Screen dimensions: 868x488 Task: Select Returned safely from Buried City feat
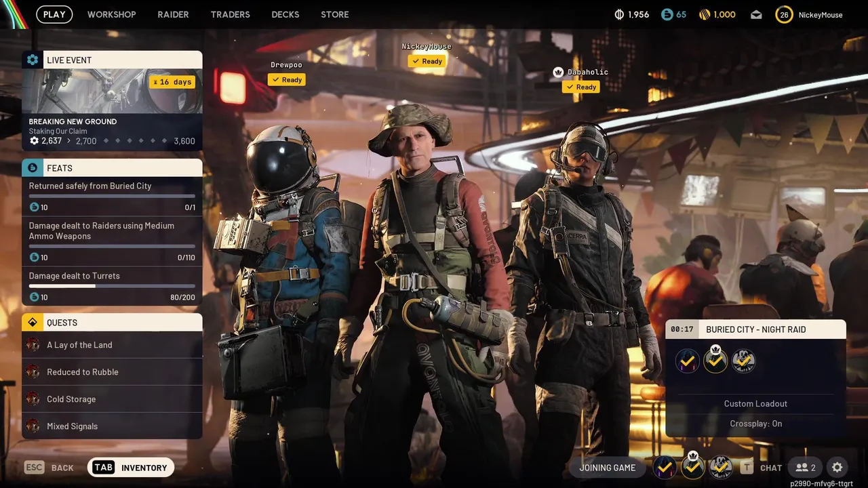[112, 196]
